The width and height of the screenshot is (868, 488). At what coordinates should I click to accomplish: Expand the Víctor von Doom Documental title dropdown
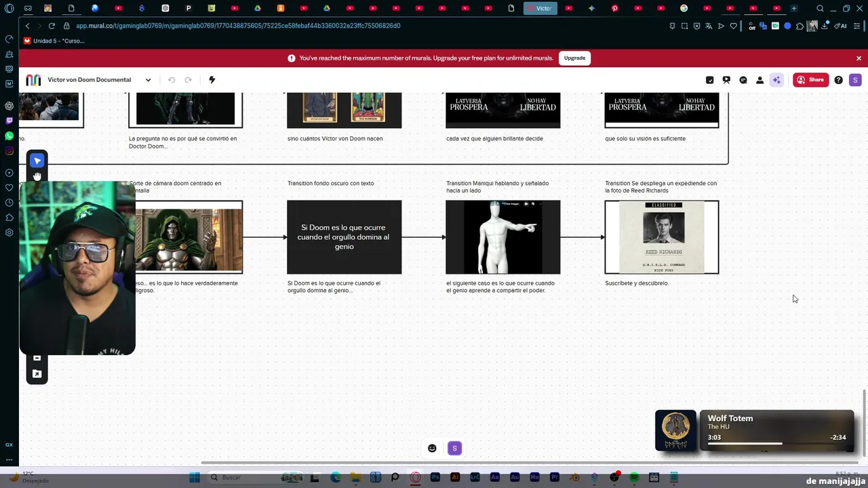148,80
